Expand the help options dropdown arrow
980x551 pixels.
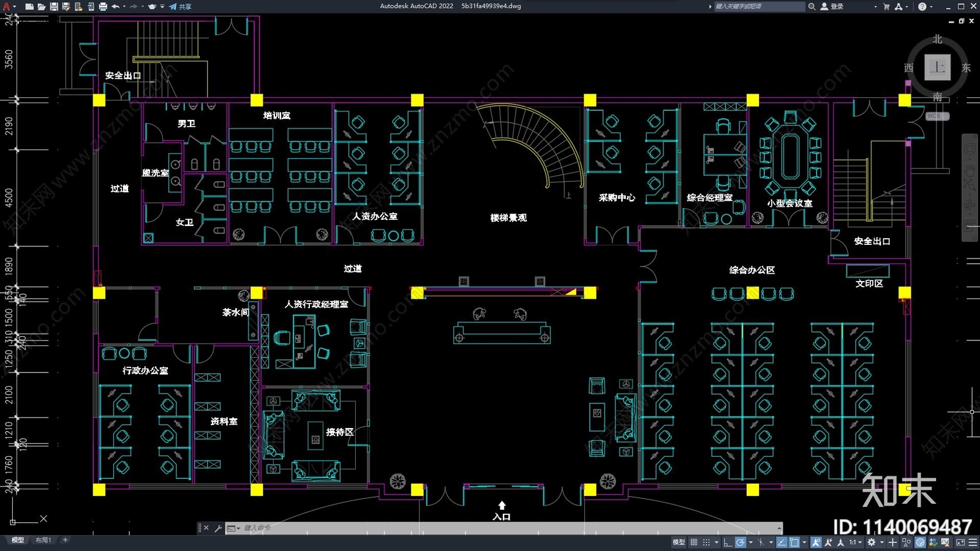pos(931,6)
